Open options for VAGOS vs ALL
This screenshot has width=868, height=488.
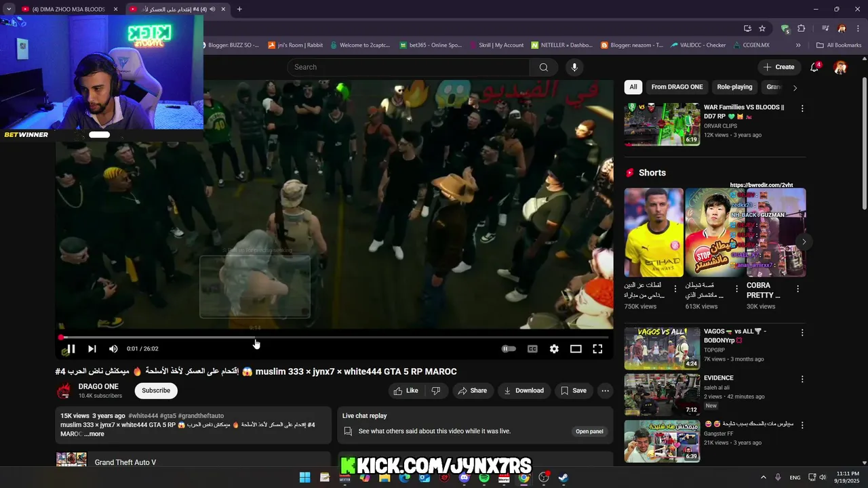[802, 333]
